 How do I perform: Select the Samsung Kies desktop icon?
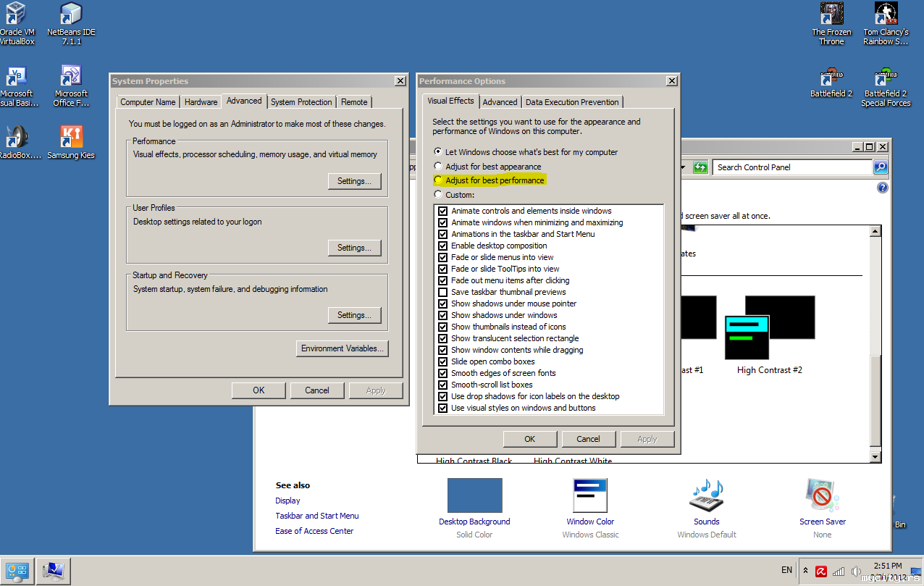[x=71, y=137]
